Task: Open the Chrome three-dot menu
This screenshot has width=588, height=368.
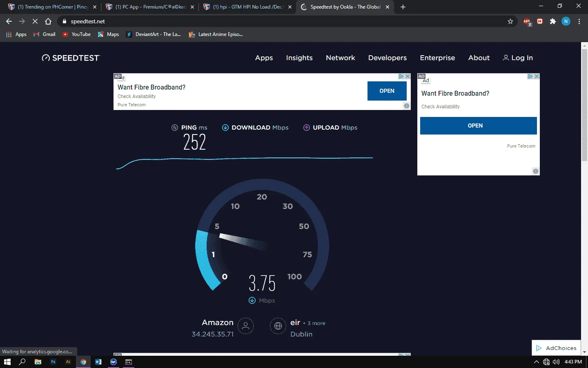Action: point(579,21)
